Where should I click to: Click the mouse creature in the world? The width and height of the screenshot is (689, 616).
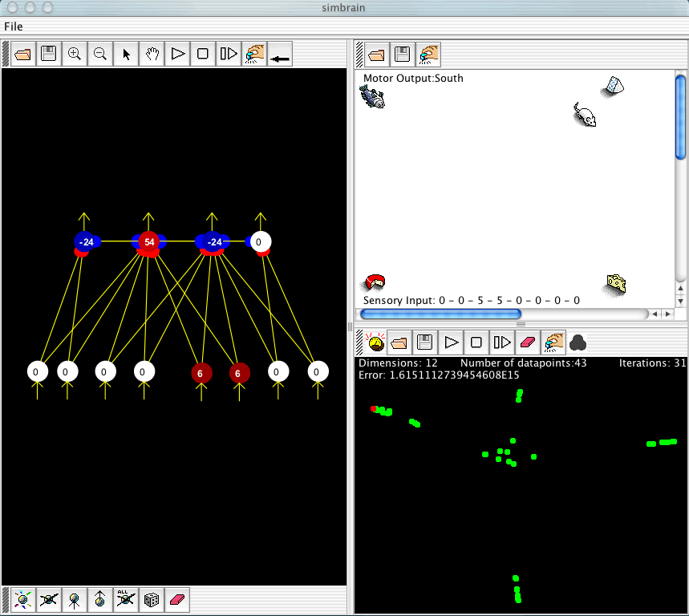(x=586, y=115)
